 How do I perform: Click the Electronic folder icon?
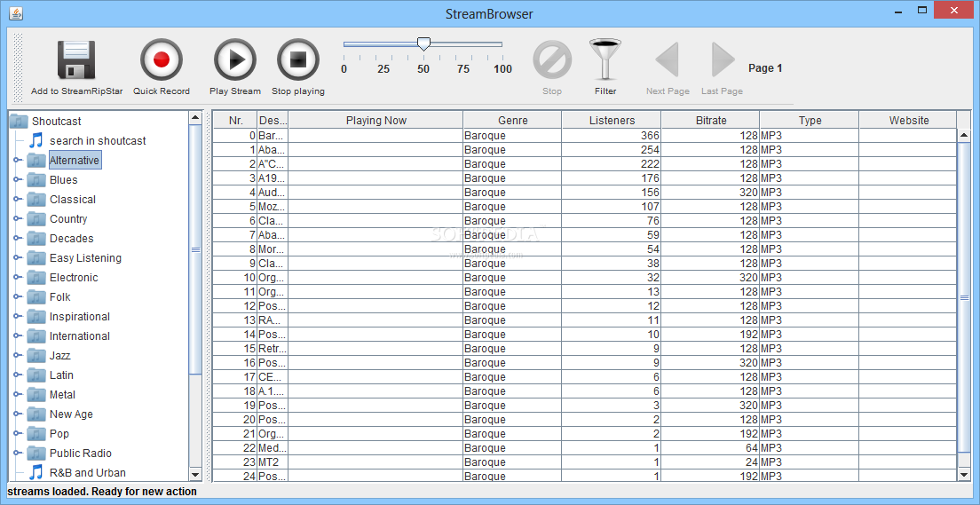tap(37, 278)
